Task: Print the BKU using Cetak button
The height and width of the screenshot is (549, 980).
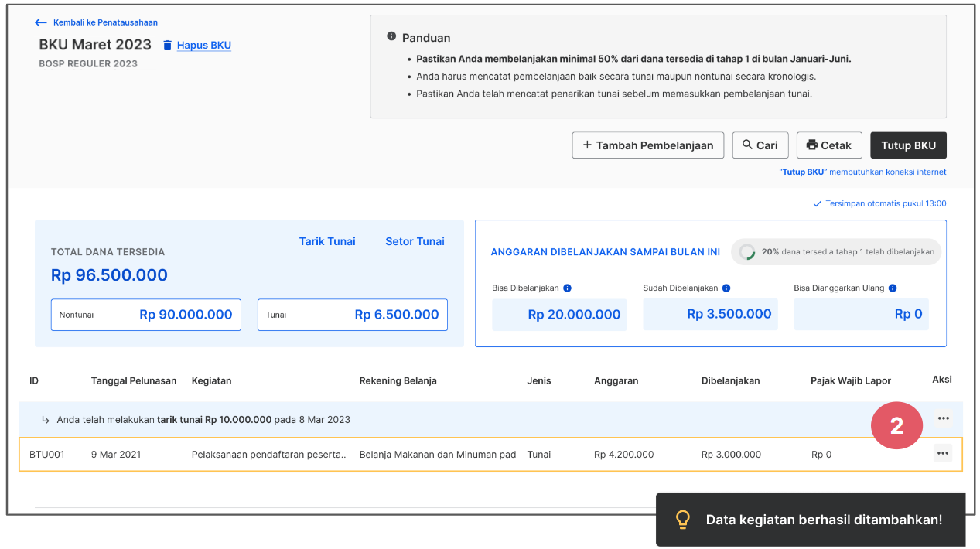Action: tap(829, 145)
